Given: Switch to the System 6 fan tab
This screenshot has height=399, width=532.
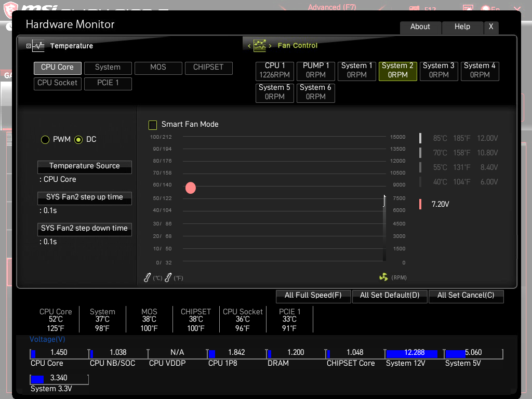Looking at the screenshot, I should click(x=316, y=92).
